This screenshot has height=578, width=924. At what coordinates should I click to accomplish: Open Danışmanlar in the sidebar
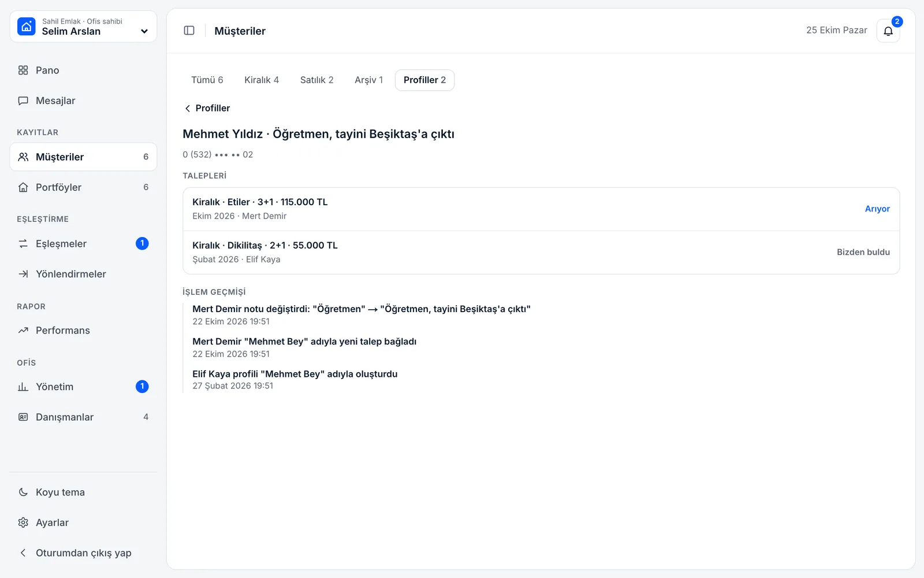[83, 417]
